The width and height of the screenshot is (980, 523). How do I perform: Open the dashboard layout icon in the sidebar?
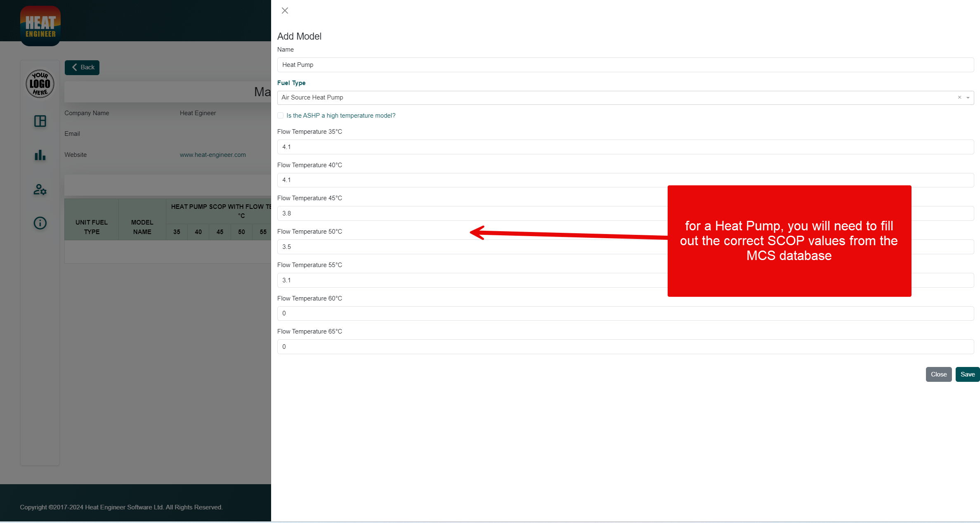[x=40, y=121]
